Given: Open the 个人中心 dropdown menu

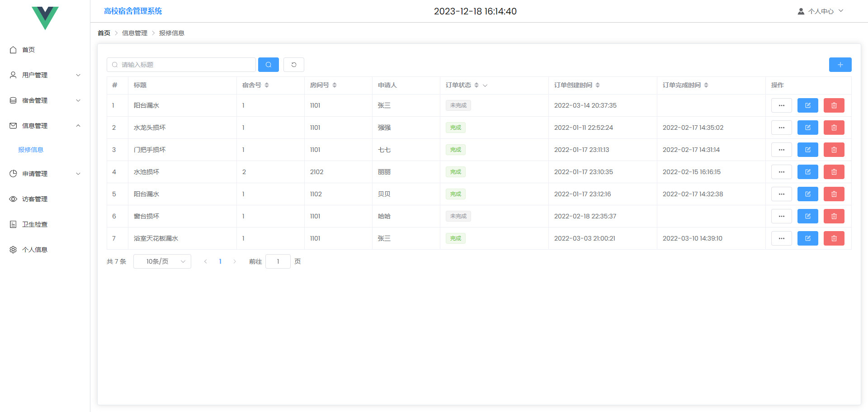Looking at the screenshot, I should pos(821,11).
